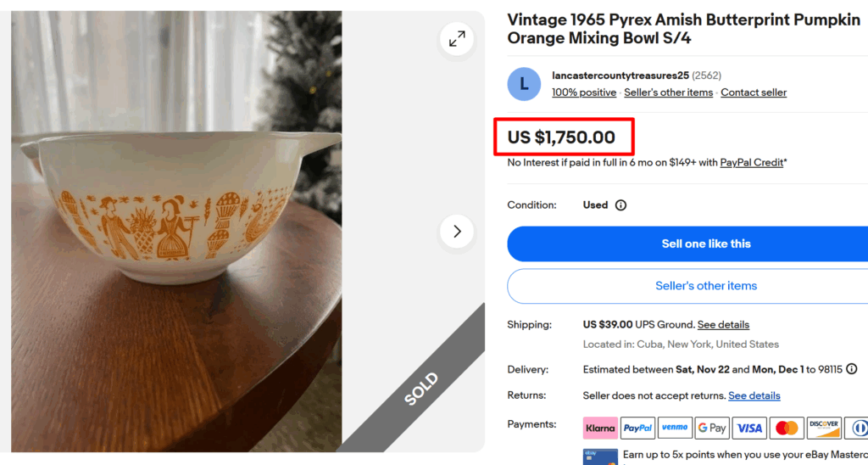868x465 pixels.
Task: Expand the product image to fullscreen
Action: pos(457,39)
